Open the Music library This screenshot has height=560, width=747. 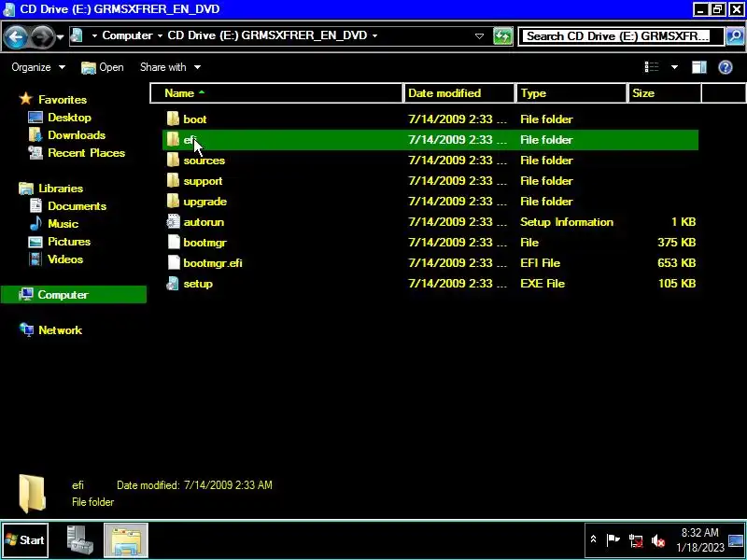click(x=63, y=224)
